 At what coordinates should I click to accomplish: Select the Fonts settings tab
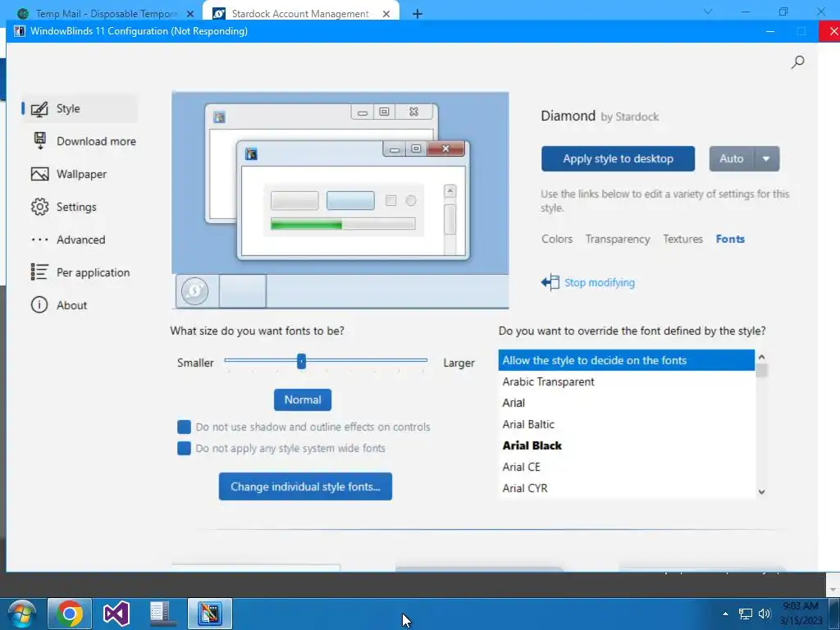(730, 239)
